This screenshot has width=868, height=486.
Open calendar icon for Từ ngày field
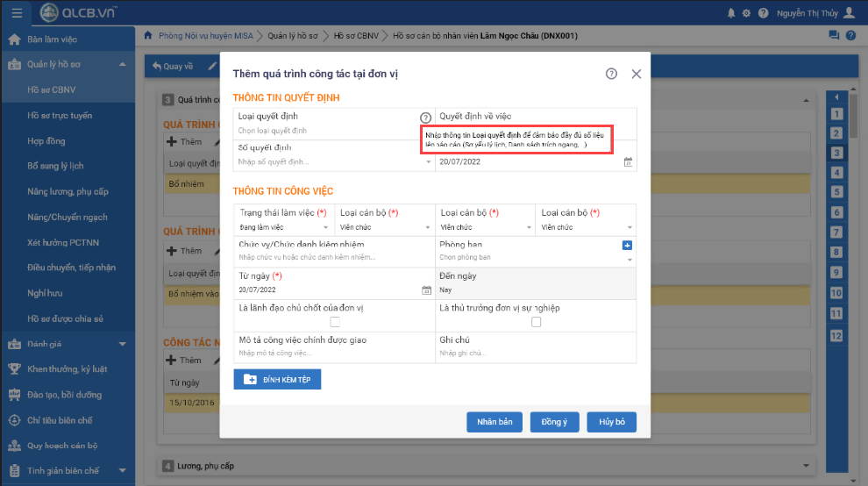[x=426, y=289]
